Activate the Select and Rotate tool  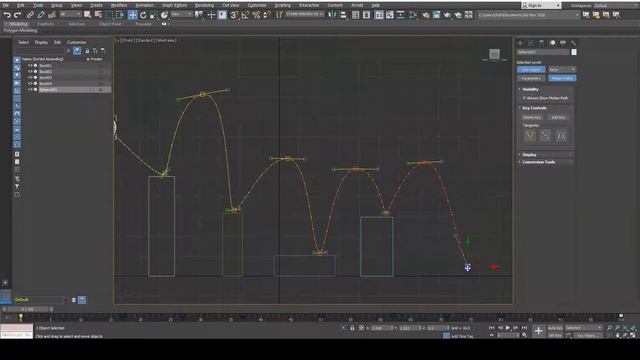[143, 15]
